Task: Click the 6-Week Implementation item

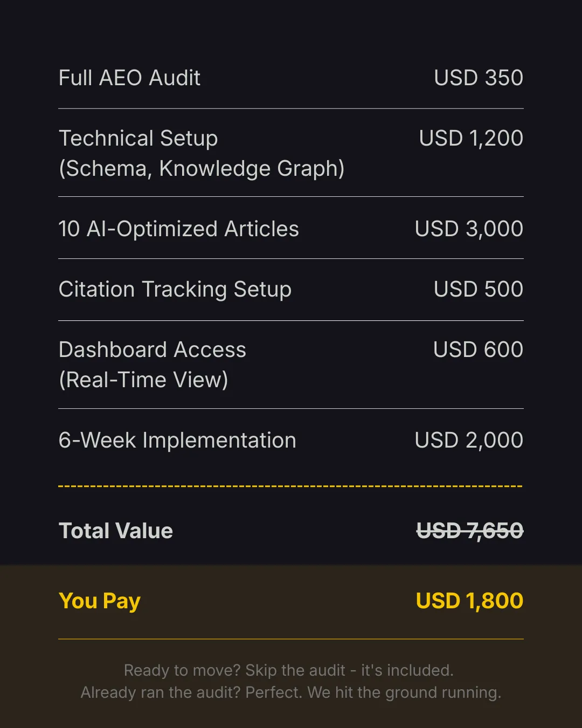Action: [x=177, y=441]
